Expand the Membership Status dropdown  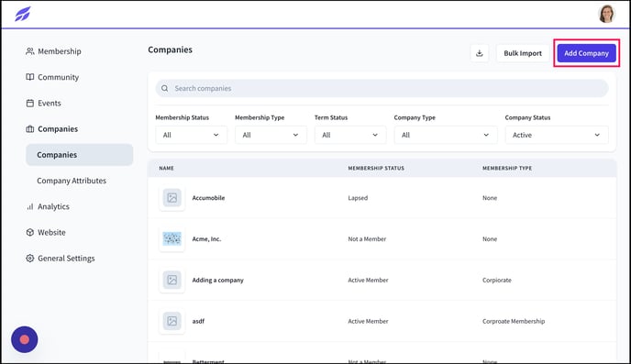pos(191,135)
